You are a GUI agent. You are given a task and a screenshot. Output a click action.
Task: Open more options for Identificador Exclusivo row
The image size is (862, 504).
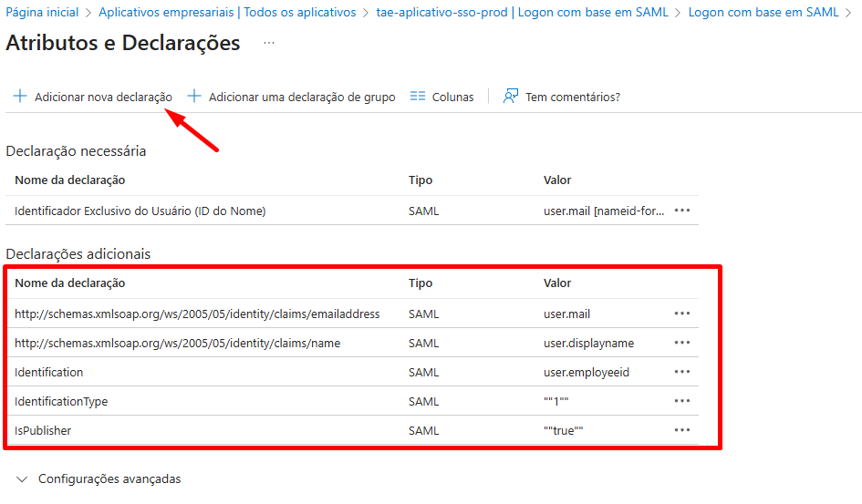click(x=682, y=211)
